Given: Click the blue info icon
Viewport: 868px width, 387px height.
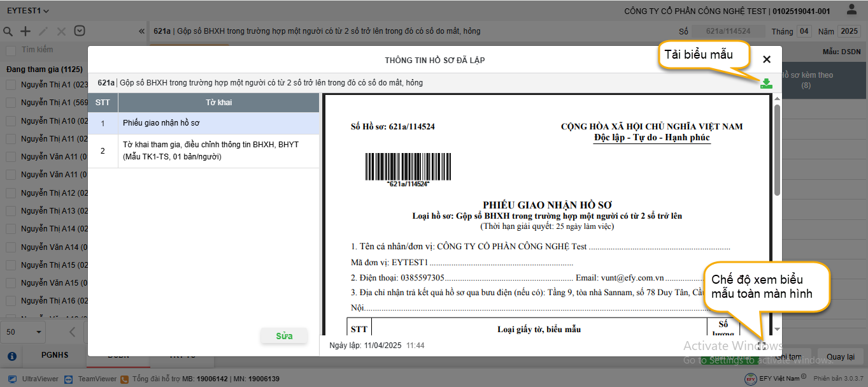Looking at the screenshot, I should [11, 356].
